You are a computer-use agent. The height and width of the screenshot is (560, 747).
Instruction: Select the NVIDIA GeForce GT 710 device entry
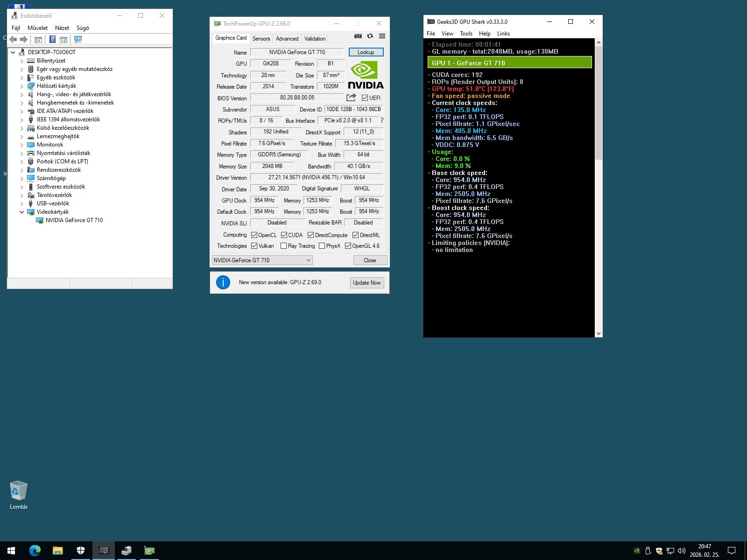click(x=74, y=220)
